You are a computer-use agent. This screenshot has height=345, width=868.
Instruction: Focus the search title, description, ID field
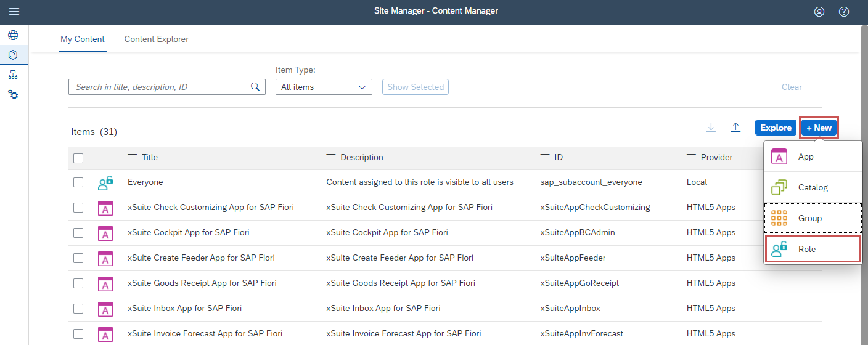(x=160, y=87)
